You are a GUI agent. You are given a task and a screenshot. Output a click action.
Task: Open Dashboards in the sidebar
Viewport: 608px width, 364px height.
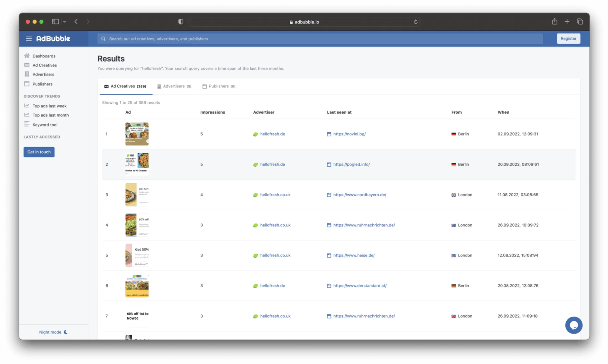point(44,56)
